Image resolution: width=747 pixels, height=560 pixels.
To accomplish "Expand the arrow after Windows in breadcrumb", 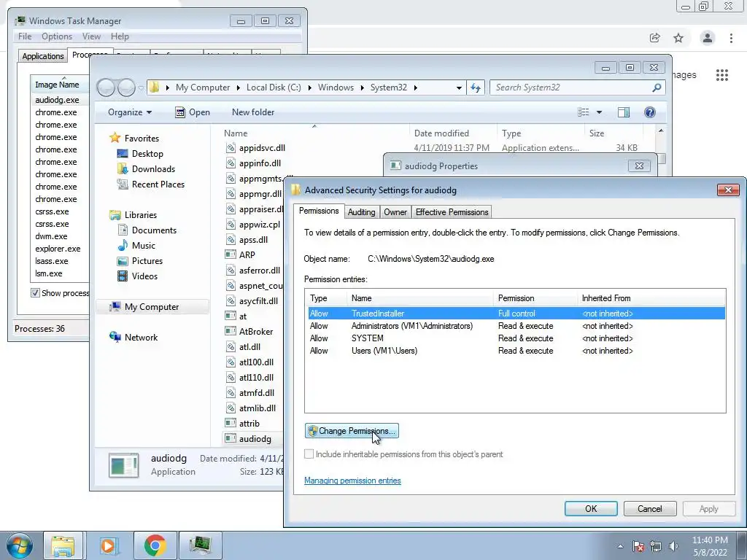I will (x=363, y=87).
